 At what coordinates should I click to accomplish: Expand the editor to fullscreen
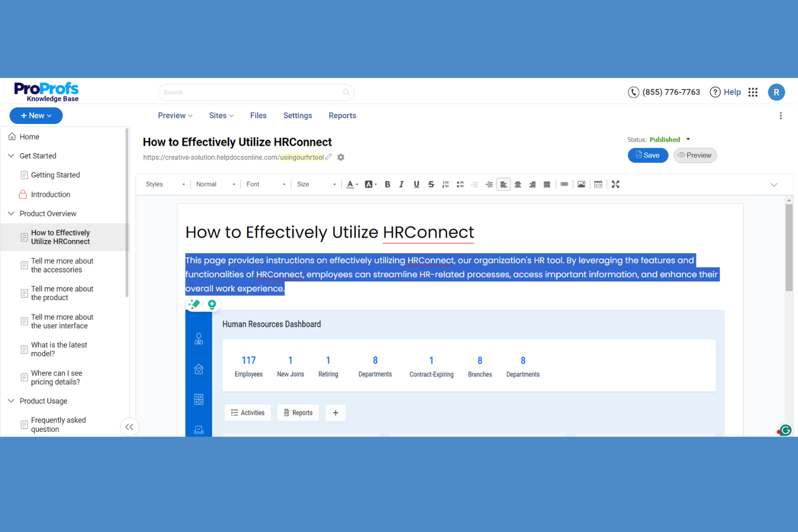(x=615, y=184)
